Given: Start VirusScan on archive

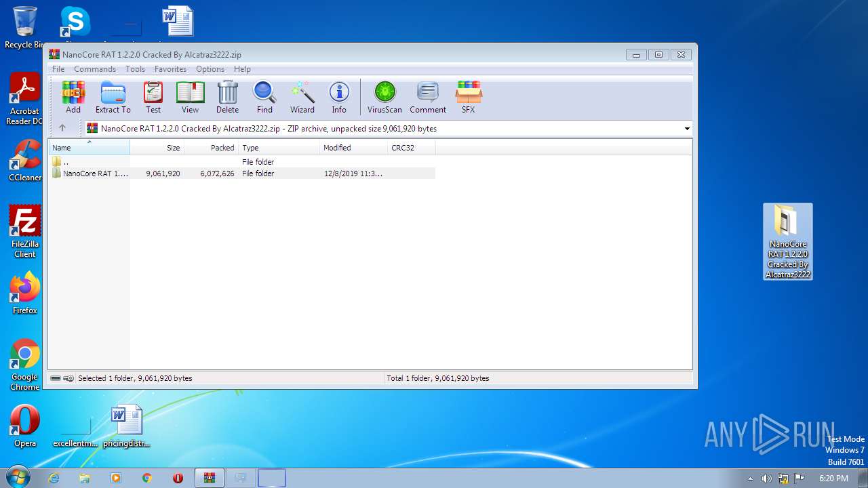Looking at the screenshot, I should click(x=384, y=98).
